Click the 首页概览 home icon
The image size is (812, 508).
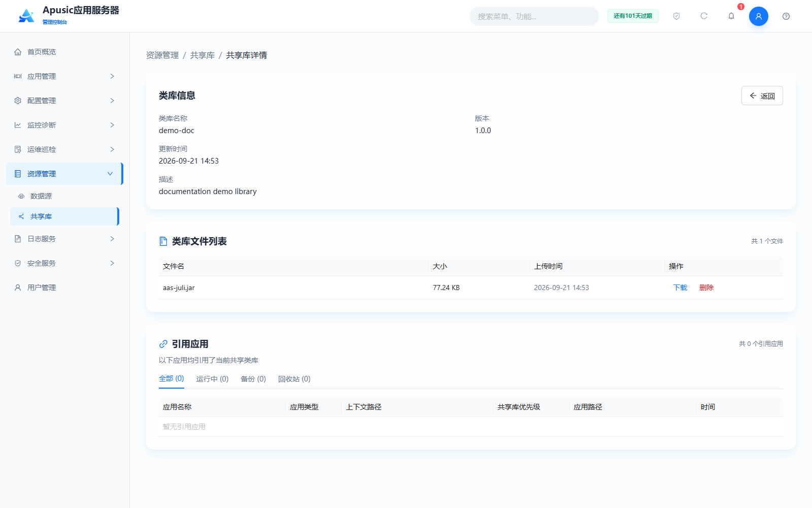click(18, 52)
